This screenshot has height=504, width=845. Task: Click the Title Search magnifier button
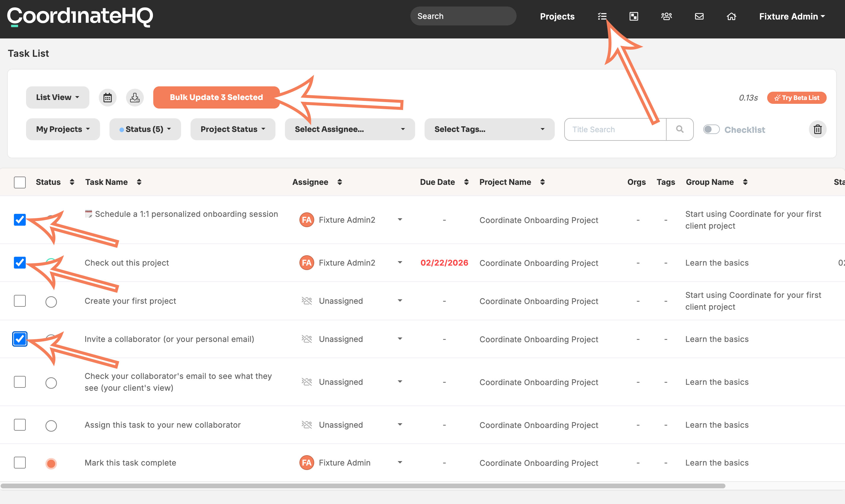[x=680, y=129]
